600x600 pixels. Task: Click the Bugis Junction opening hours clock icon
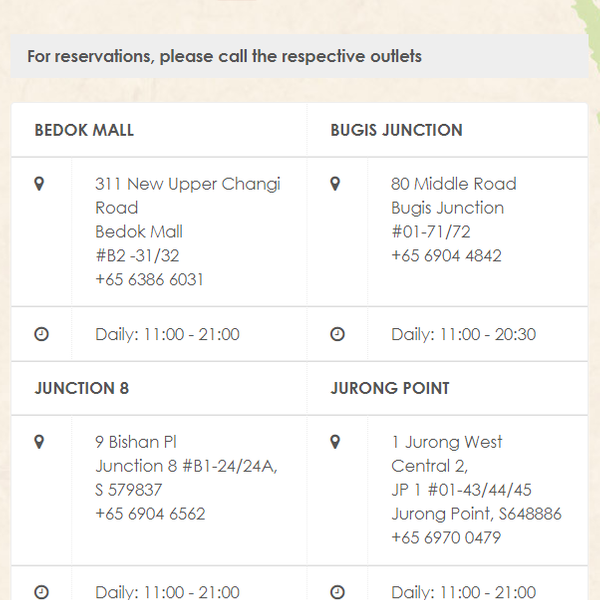[x=337, y=335]
